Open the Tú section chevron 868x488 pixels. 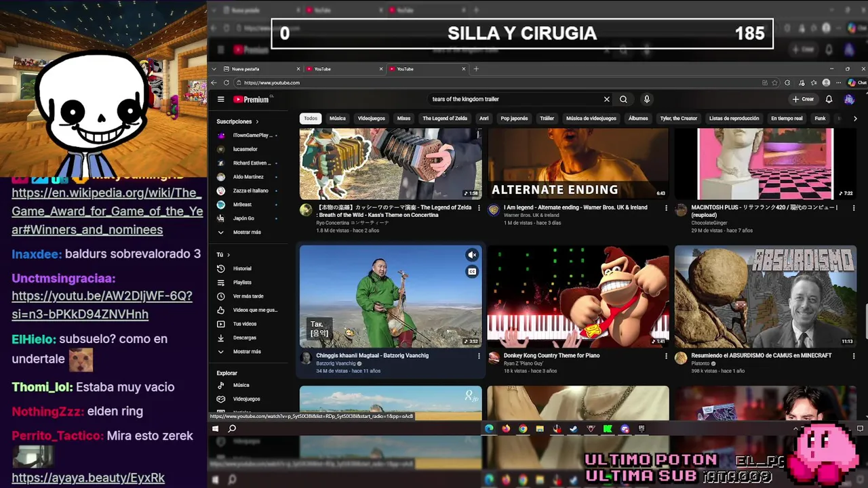(x=229, y=255)
